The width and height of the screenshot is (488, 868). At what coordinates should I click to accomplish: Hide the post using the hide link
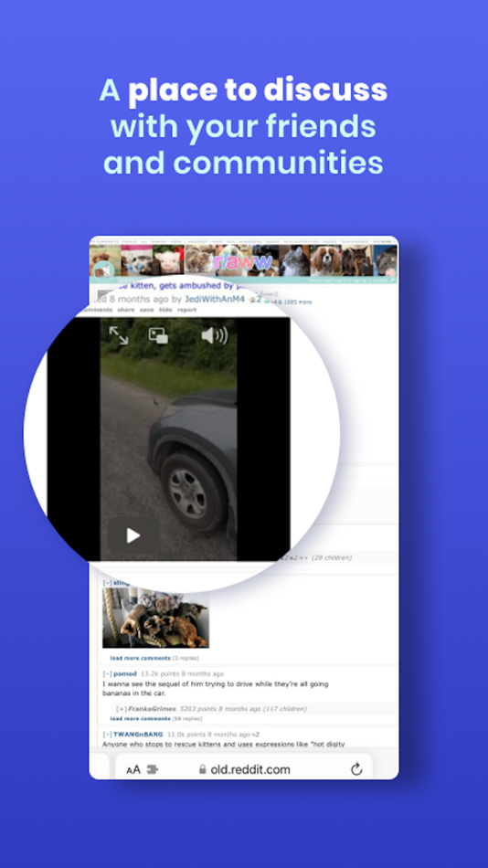[165, 310]
